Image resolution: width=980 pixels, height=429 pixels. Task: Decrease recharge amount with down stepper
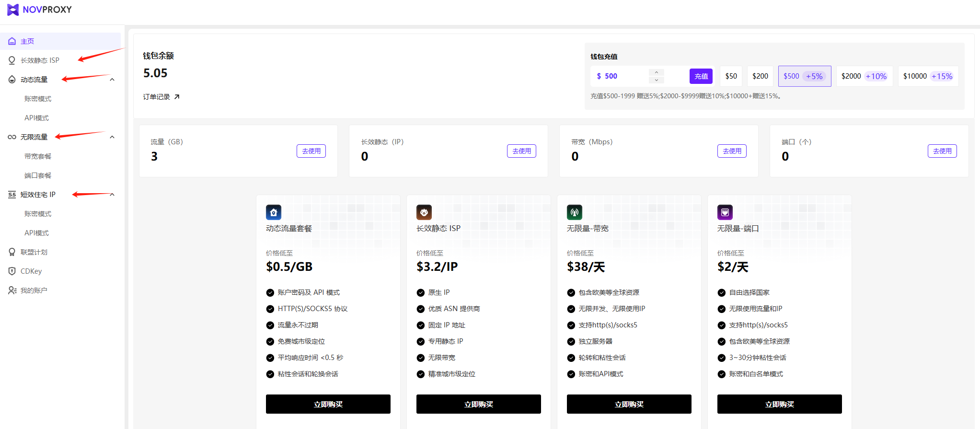point(657,80)
